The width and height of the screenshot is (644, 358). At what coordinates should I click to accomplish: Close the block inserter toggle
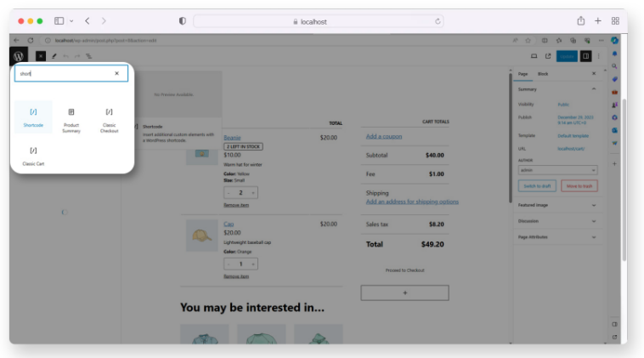click(x=40, y=56)
